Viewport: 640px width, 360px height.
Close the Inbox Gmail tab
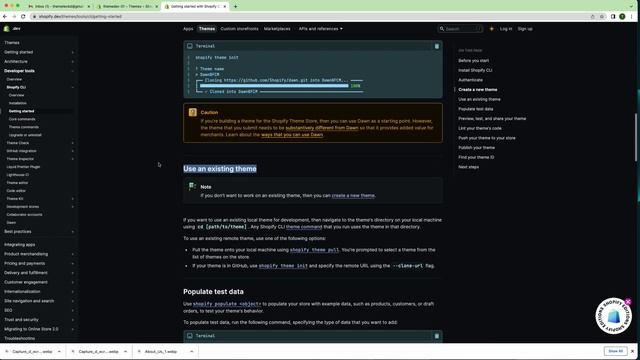click(x=89, y=7)
